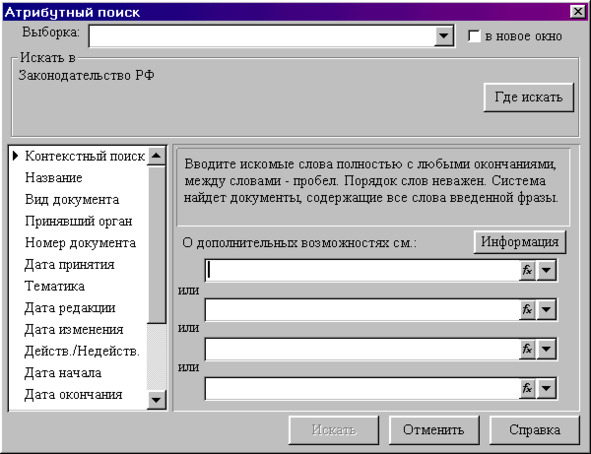Screen dimensions: 591x454
Task: Click the attribute list scrollbar down arrow
Action: pyautogui.click(x=156, y=399)
